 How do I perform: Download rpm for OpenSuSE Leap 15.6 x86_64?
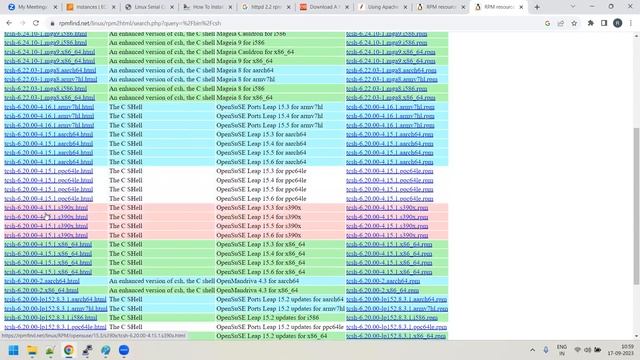coord(389,272)
